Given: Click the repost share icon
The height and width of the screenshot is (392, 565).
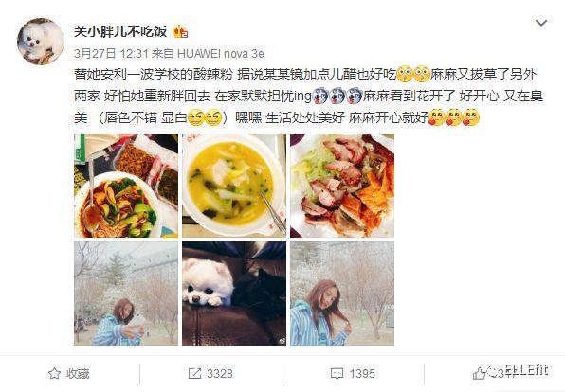Looking at the screenshot, I should pos(194,373).
